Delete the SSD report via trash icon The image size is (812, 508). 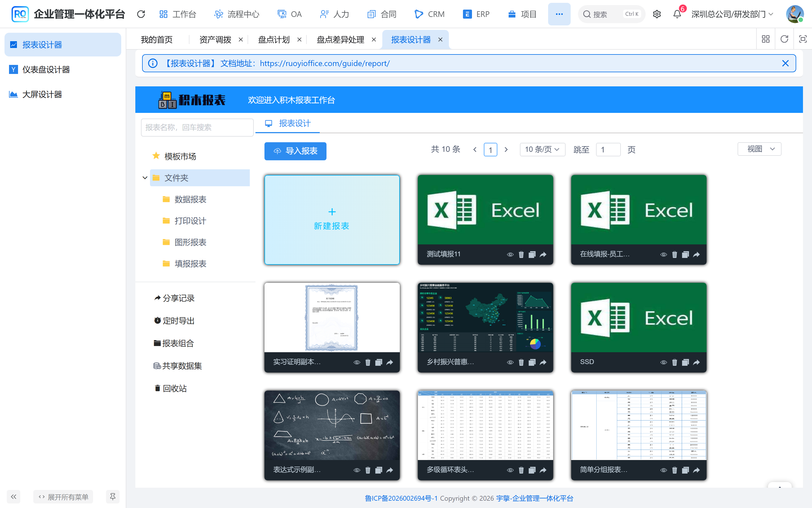(x=674, y=362)
